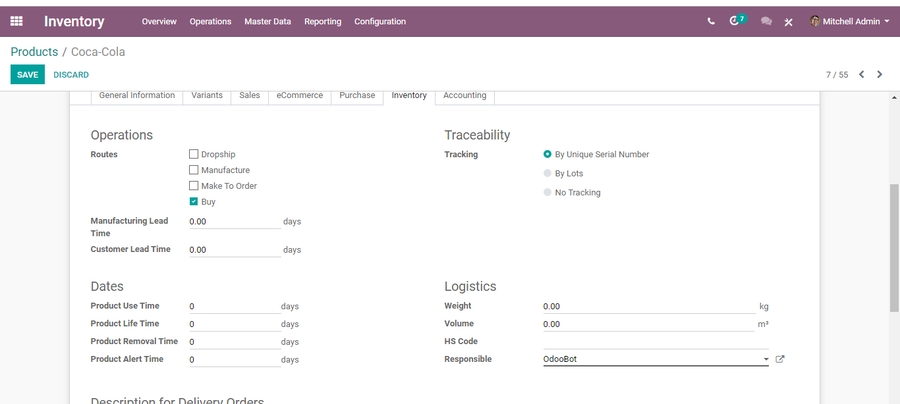Open the activities clock icon
The width and height of the screenshot is (900, 404).
[x=736, y=21]
